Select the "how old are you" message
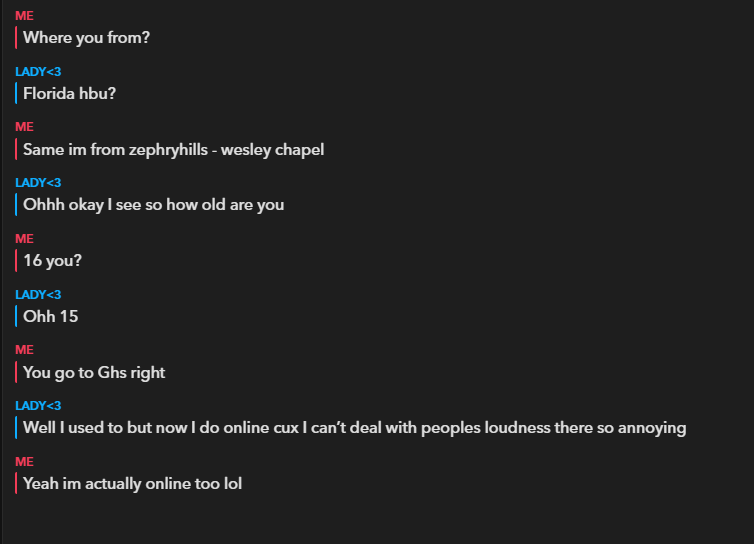 coord(153,205)
